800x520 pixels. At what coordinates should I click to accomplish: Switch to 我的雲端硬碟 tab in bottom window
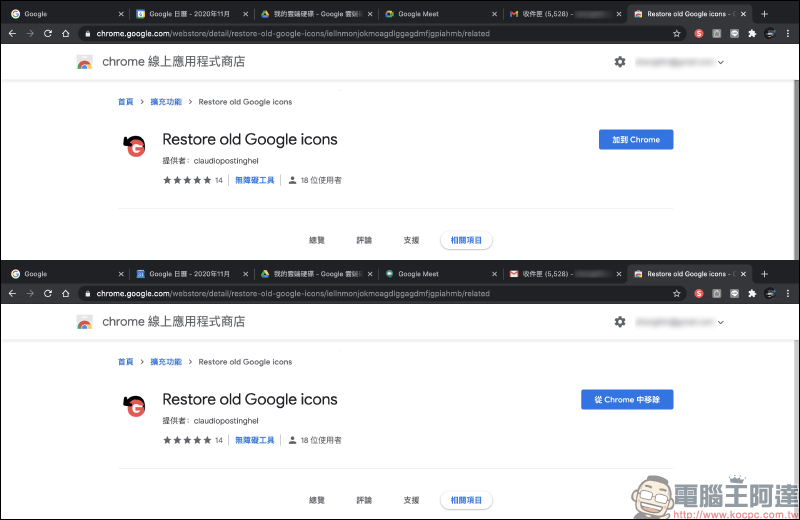pyautogui.click(x=316, y=274)
